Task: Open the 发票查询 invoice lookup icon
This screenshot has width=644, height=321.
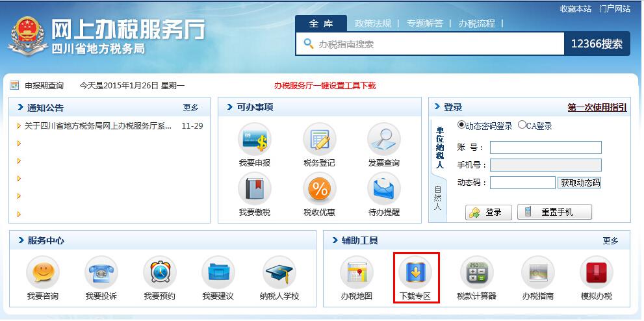Action: coord(383,140)
